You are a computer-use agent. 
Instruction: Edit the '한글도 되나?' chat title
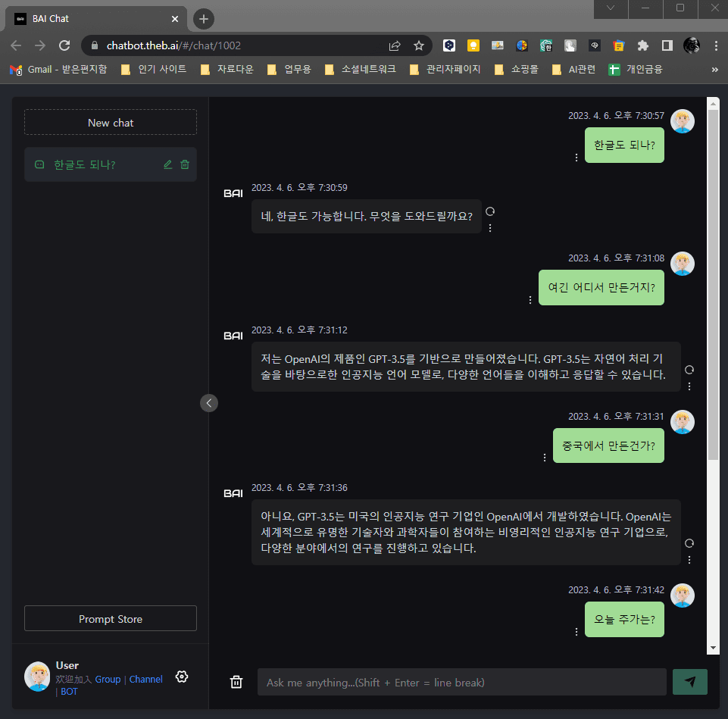coord(167,164)
